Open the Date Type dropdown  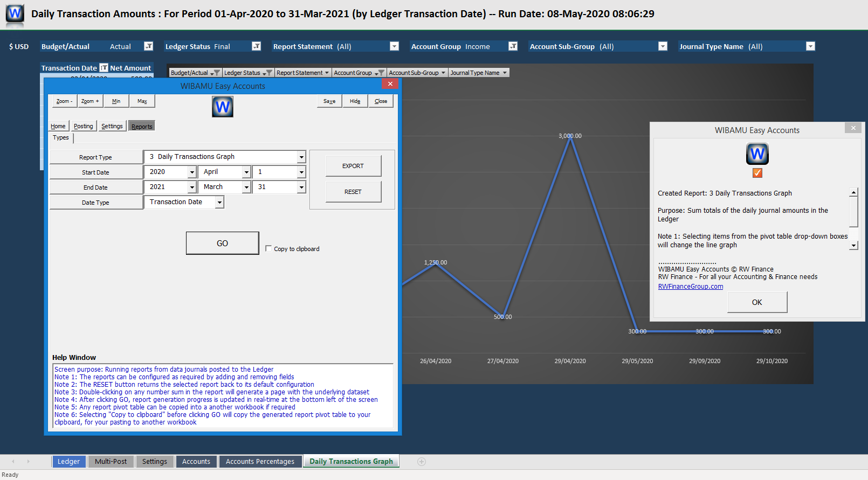pos(219,202)
